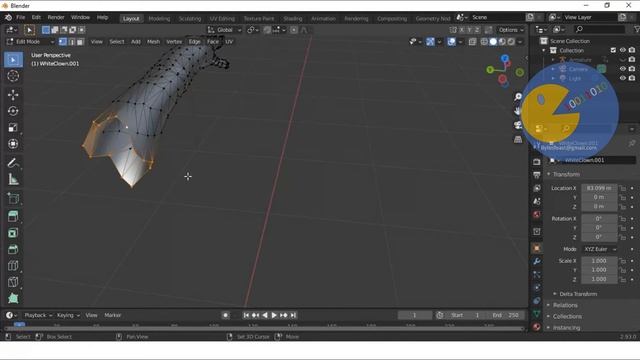Uncheck Collection exclude checkbox
Viewport: 640px width, 360px height.
tap(613, 50)
